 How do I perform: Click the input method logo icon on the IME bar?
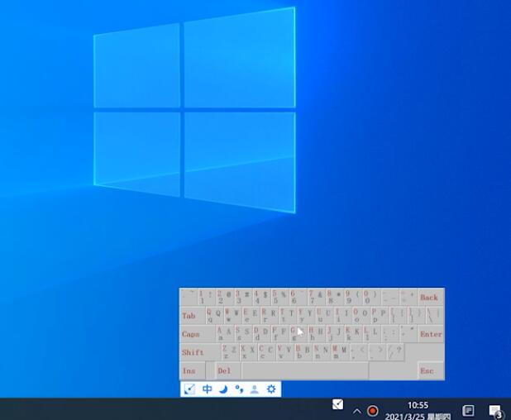(x=189, y=389)
